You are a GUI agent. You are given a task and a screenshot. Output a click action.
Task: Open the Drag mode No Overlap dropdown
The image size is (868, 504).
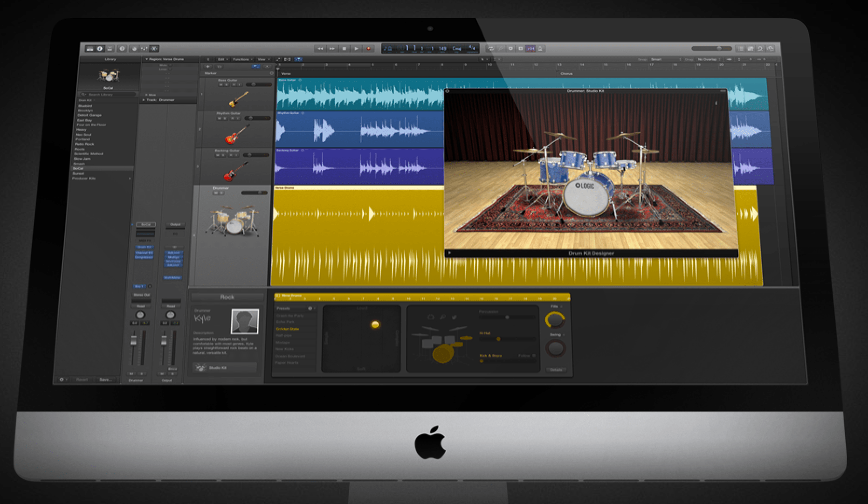708,60
